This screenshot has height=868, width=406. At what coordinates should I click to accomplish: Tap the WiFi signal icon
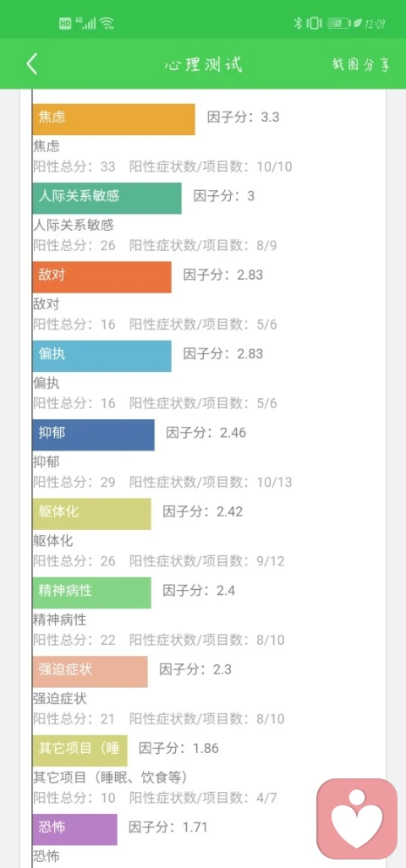(107, 24)
